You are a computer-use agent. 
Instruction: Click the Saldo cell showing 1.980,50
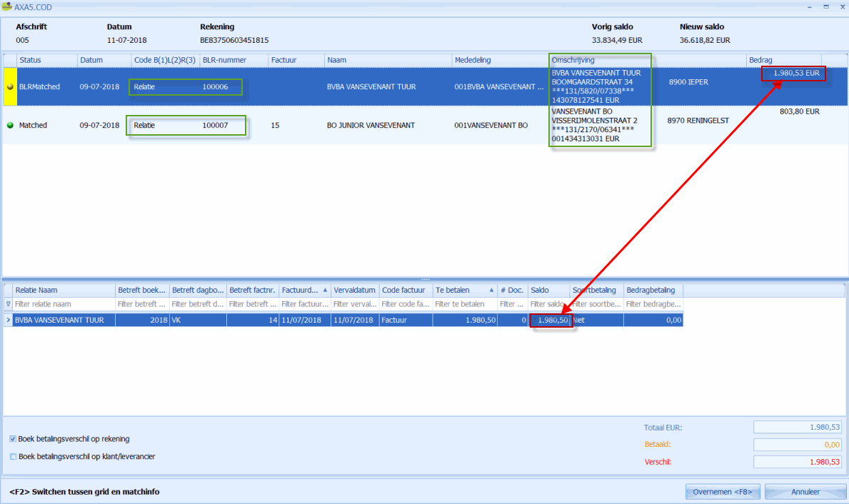(550, 321)
